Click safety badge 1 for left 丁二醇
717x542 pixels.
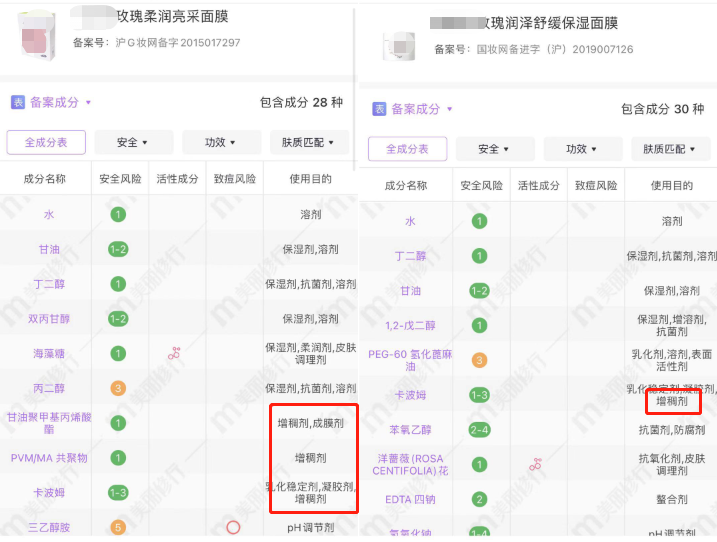pos(118,284)
